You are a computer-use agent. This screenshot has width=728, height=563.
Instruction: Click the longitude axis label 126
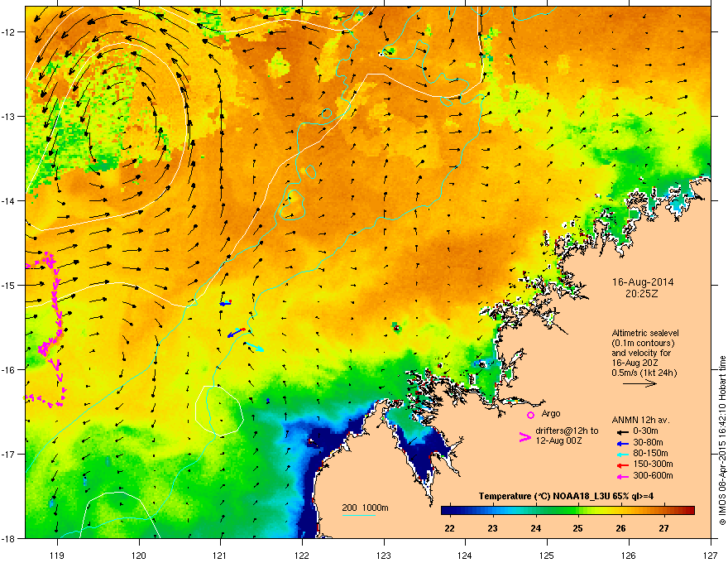[629, 556]
